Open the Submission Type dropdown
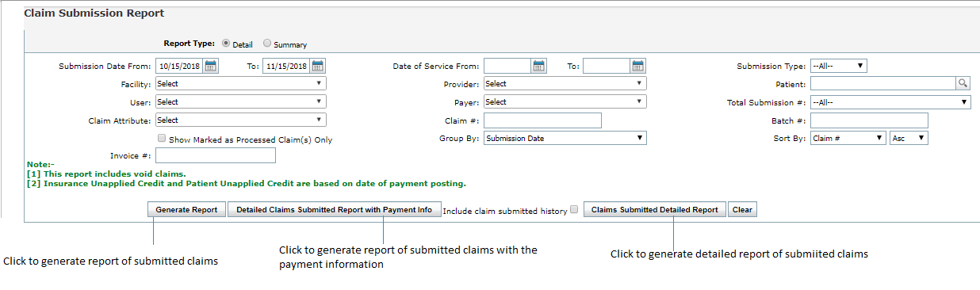 tap(838, 66)
